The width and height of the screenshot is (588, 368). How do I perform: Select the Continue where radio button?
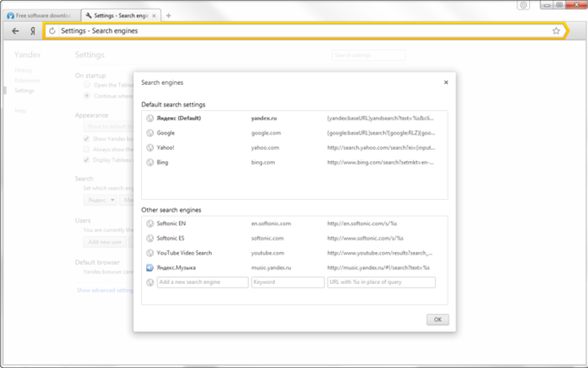(x=86, y=96)
